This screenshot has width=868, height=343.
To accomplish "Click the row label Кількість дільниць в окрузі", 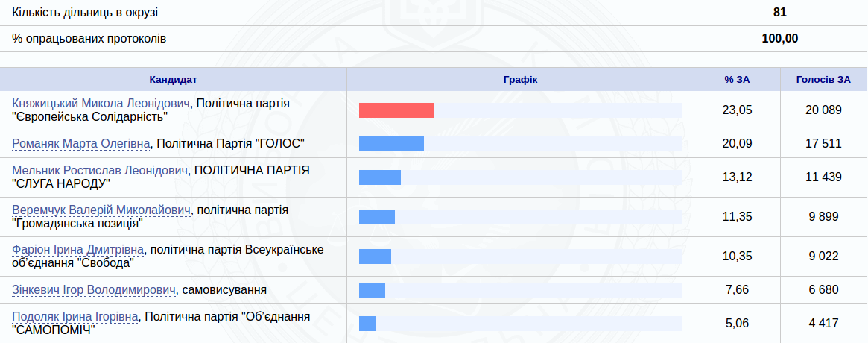I will (x=89, y=12).
